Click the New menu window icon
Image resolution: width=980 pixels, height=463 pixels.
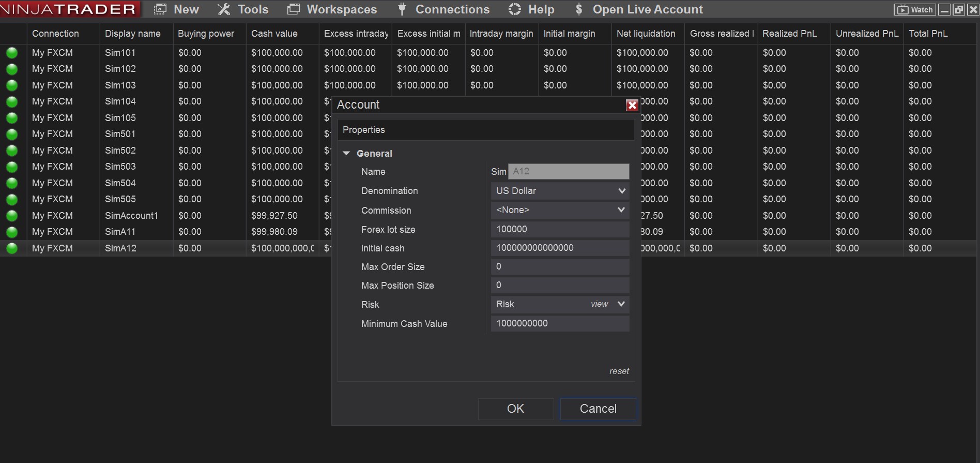point(160,9)
